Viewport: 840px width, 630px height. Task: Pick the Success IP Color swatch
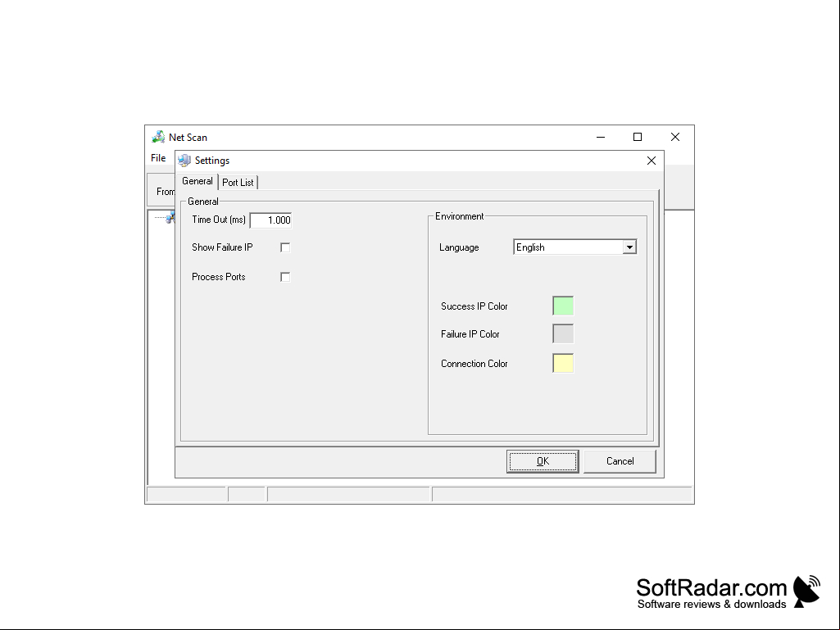(x=563, y=306)
